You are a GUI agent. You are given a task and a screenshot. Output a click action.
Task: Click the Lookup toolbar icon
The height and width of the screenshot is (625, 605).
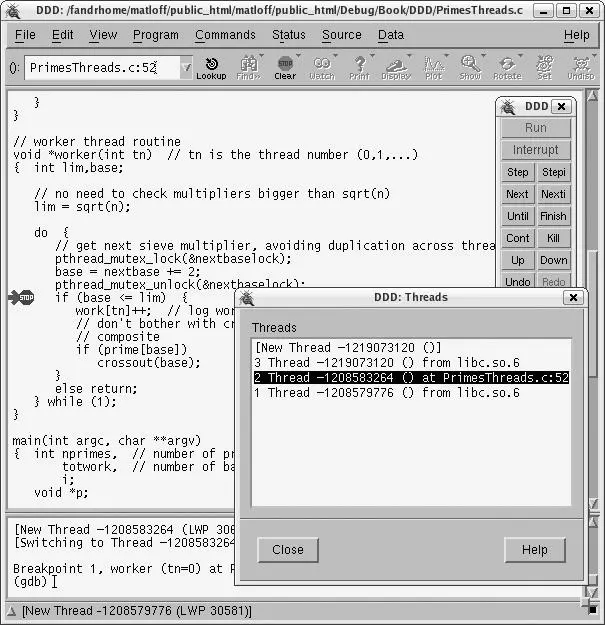211,67
